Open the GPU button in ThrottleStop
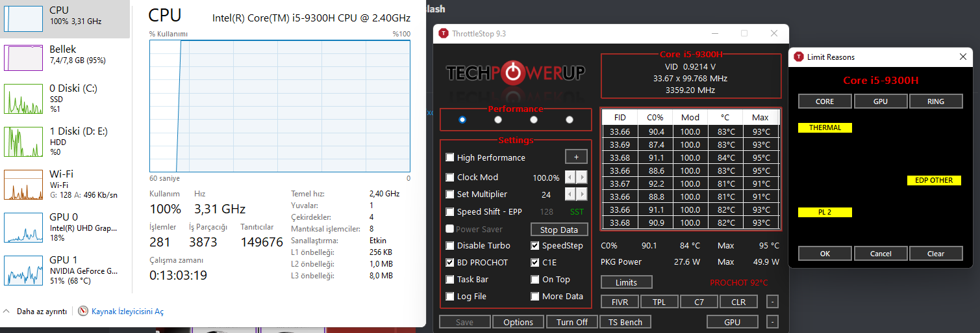This screenshot has width=980, height=333. [x=732, y=322]
